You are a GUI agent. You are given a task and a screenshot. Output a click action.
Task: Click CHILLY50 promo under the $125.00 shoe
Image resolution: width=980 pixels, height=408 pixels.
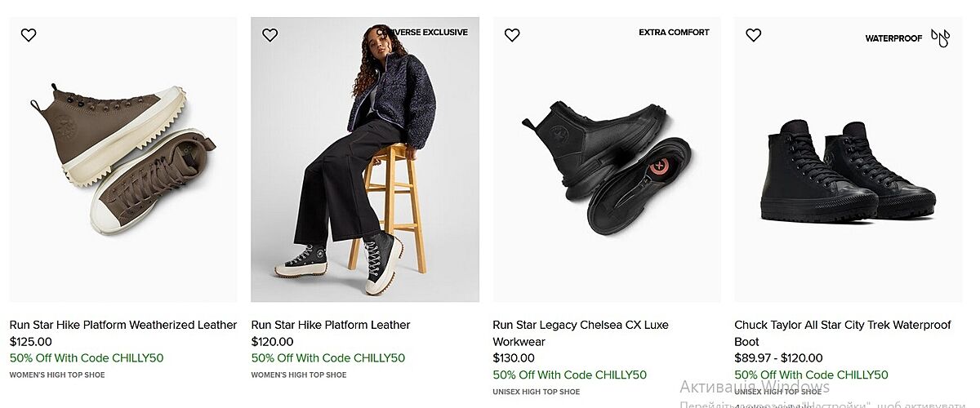tap(87, 357)
